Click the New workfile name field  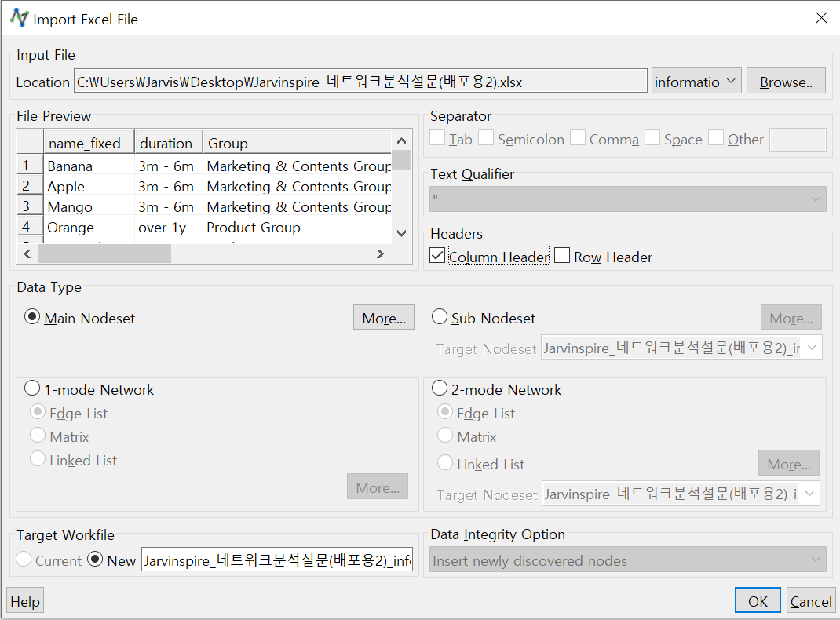click(x=277, y=560)
